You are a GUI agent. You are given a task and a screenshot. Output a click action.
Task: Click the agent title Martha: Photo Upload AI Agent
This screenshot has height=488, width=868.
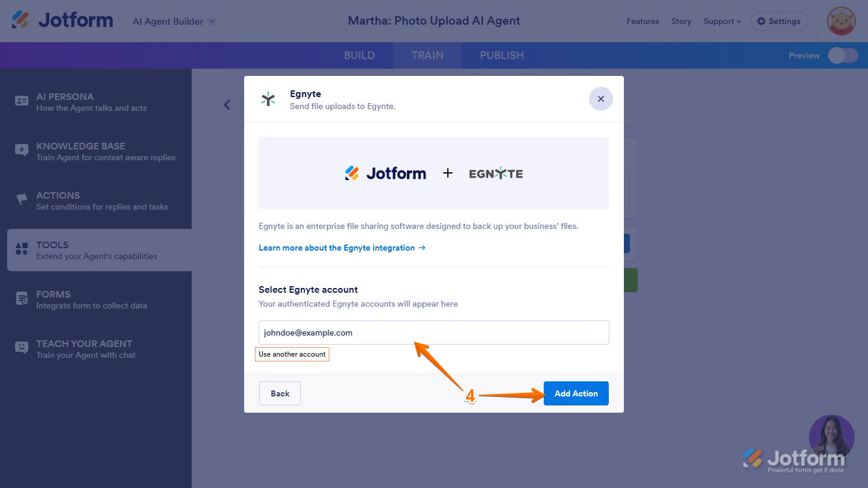[434, 20]
